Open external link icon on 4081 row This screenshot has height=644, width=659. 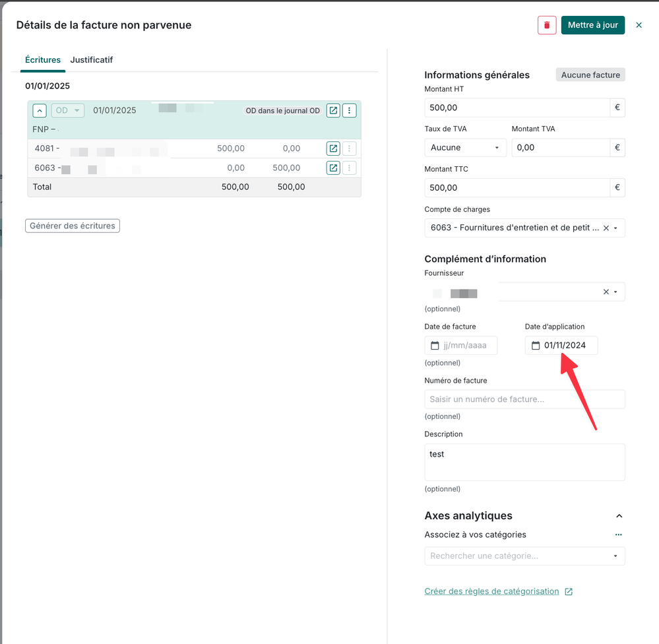pos(333,148)
